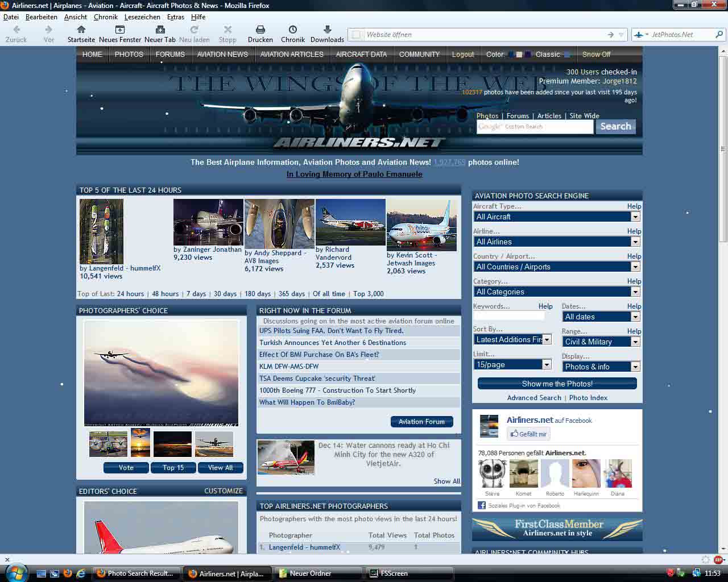Open the Langenfeld - hummelfX top photo thumbnail

101,231
